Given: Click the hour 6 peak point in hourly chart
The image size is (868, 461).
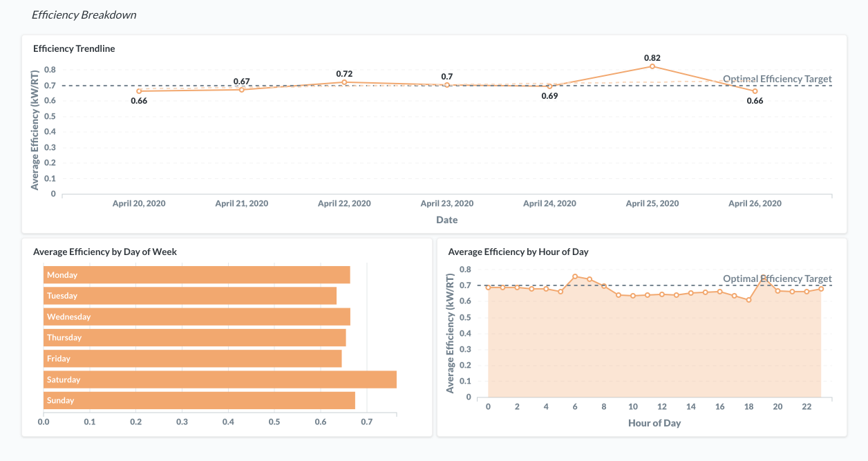Looking at the screenshot, I should click(575, 276).
